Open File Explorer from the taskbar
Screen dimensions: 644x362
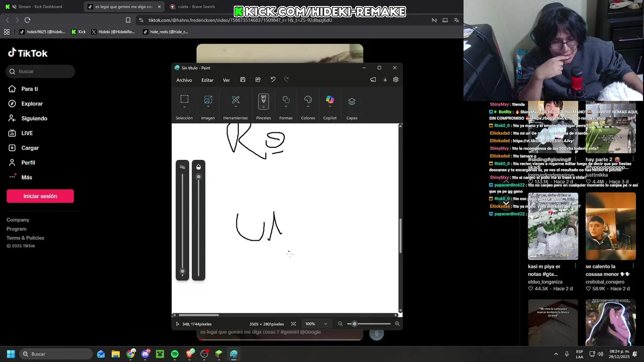116,354
